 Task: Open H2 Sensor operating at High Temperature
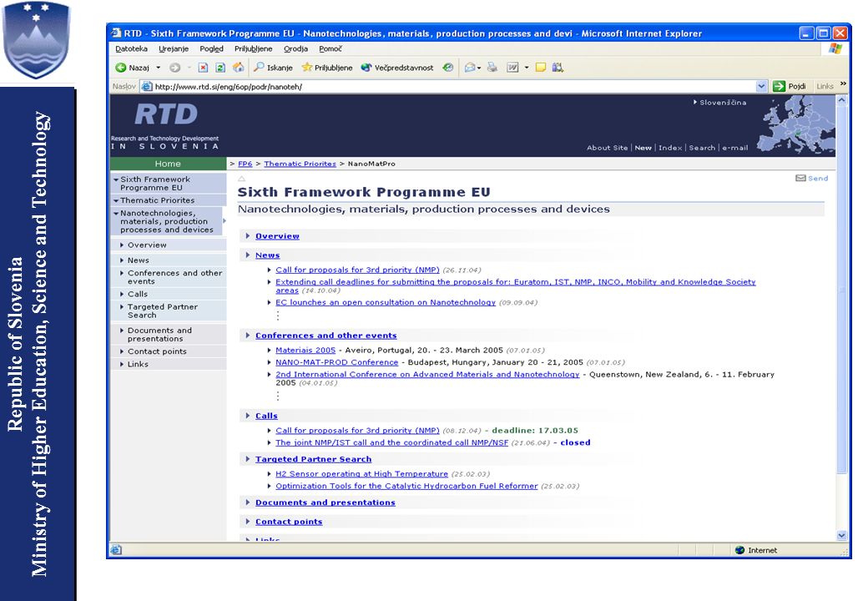pyautogui.click(x=361, y=474)
